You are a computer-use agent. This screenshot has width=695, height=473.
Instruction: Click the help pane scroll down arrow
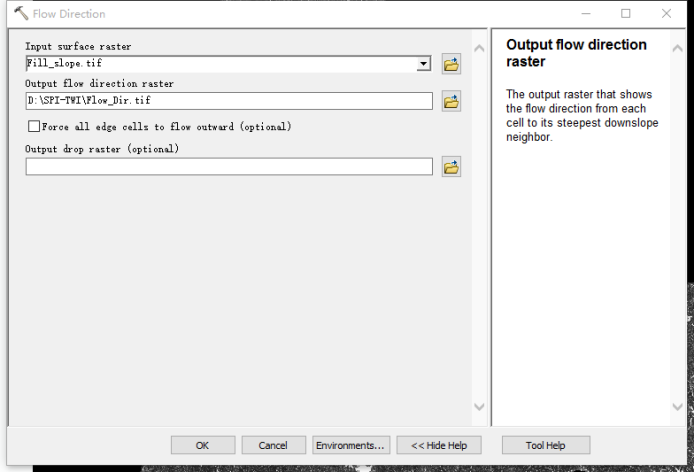pos(677,406)
